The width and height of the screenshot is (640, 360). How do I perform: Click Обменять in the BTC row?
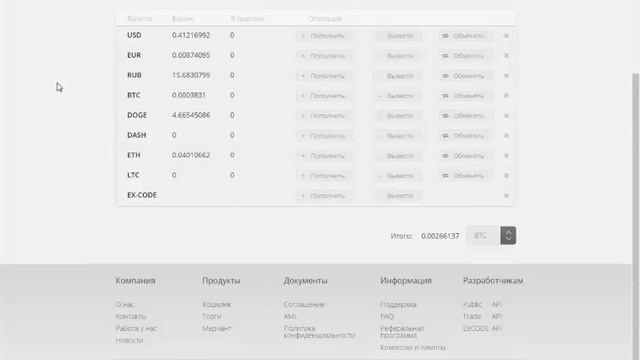click(465, 96)
